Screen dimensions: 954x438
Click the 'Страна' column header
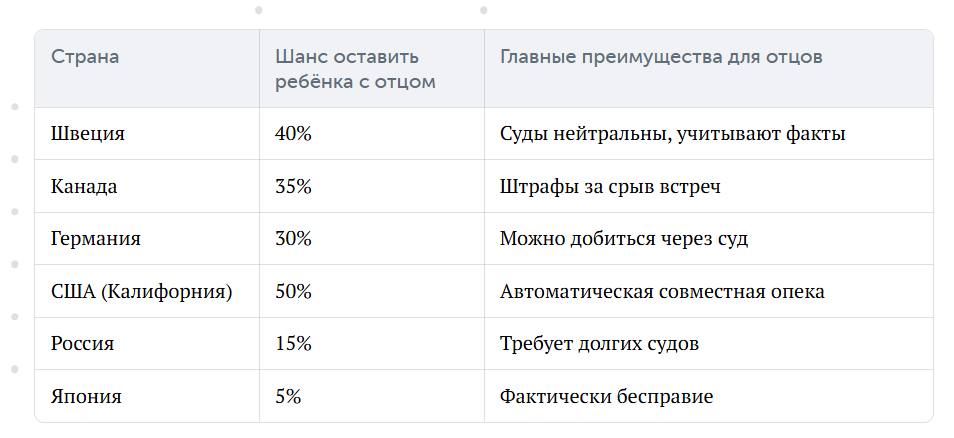pos(85,57)
